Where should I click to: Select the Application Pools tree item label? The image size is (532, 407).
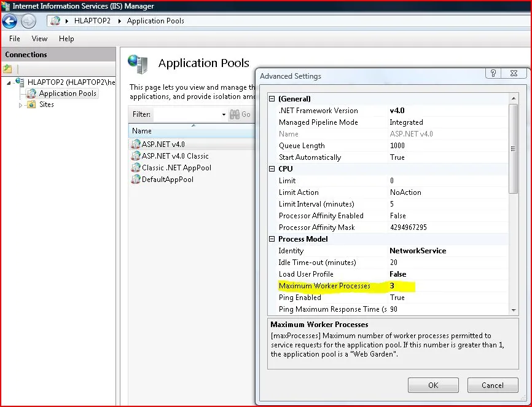click(68, 93)
